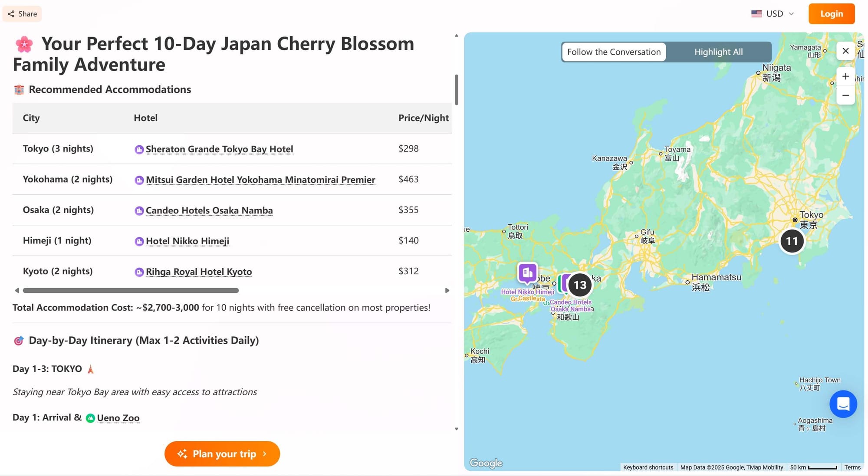868x476 pixels.
Task: Open the chat support bubble
Action: point(843,404)
